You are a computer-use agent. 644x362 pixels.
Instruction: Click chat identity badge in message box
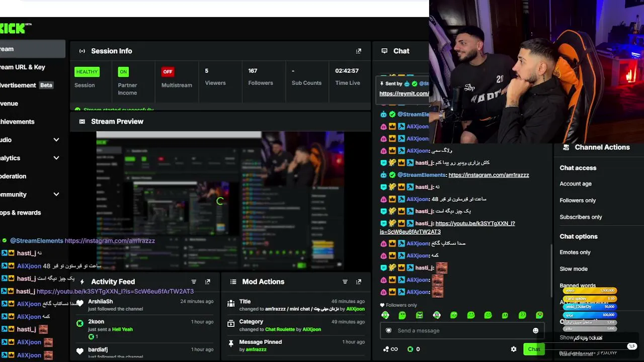(388, 330)
